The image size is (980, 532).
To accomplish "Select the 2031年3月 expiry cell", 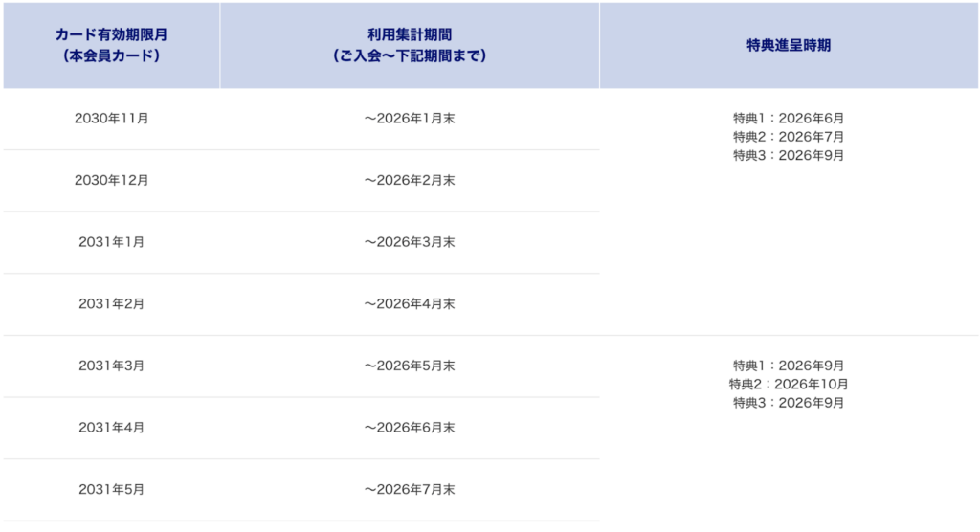I will pos(111,366).
